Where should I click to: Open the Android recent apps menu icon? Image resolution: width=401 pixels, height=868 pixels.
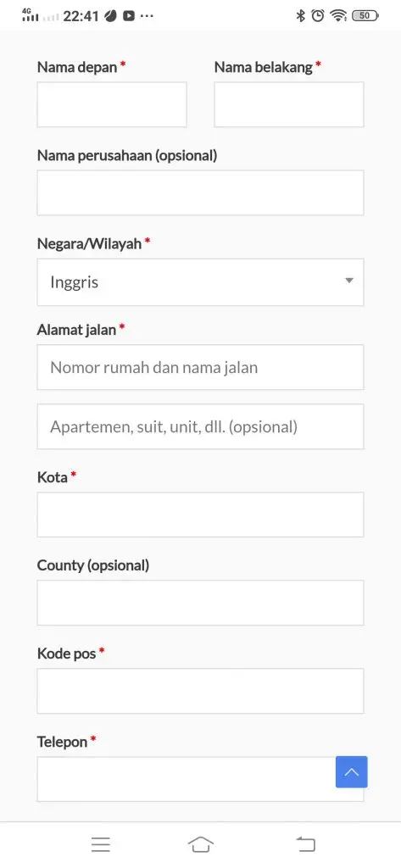(x=101, y=844)
